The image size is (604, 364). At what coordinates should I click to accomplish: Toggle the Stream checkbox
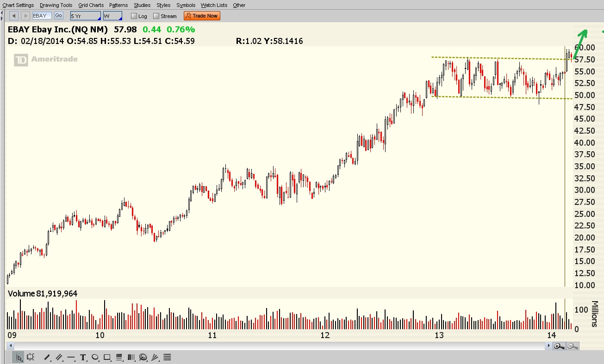click(x=156, y=16)
